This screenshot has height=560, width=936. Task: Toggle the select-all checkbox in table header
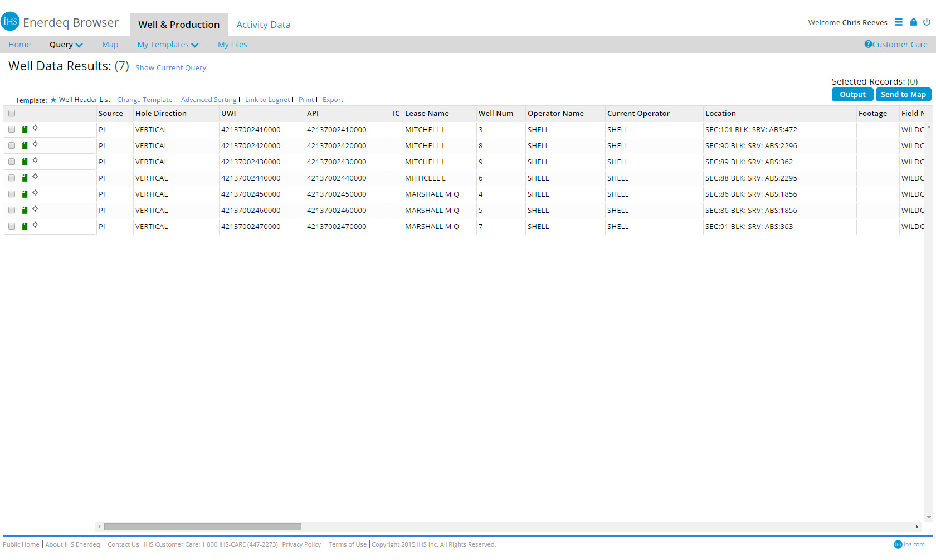coord(12,113)
